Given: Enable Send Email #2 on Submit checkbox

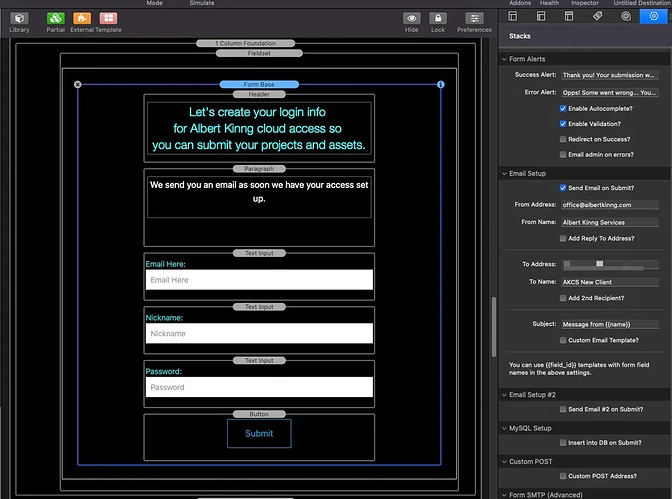Looking at the screenshot, I should (563, 409).
